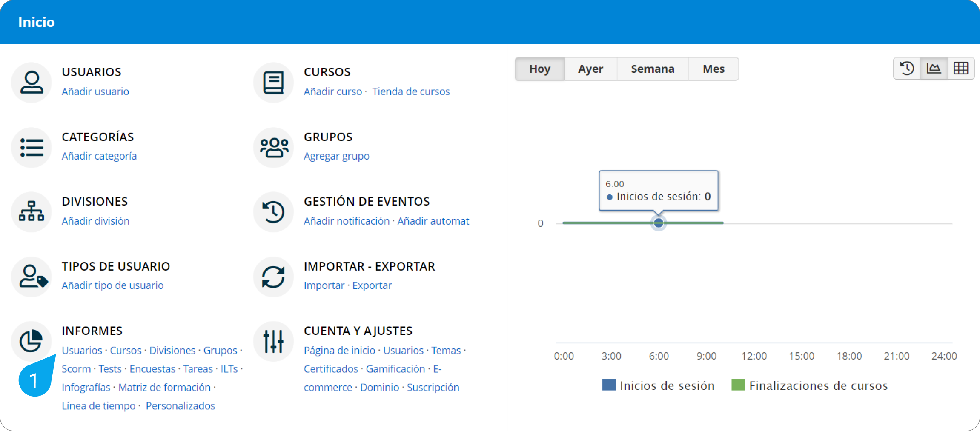Switch to the table grid view icon
The image size is (980, 431).
click(x=961, y=69)
